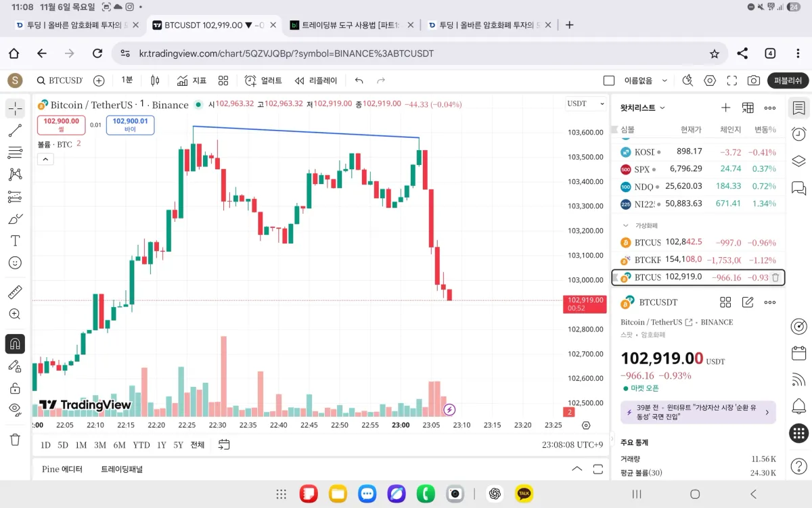Image resolution: width=812 pixels, height=508 pixels.
Task: Create an alert with 얼러트 button
Action: 263,80
